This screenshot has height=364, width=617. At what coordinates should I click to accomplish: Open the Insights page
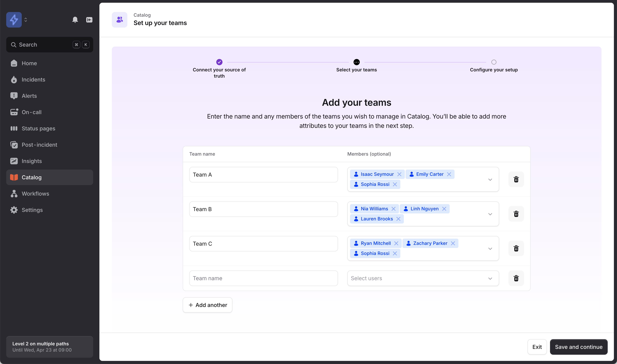point(32,161)
